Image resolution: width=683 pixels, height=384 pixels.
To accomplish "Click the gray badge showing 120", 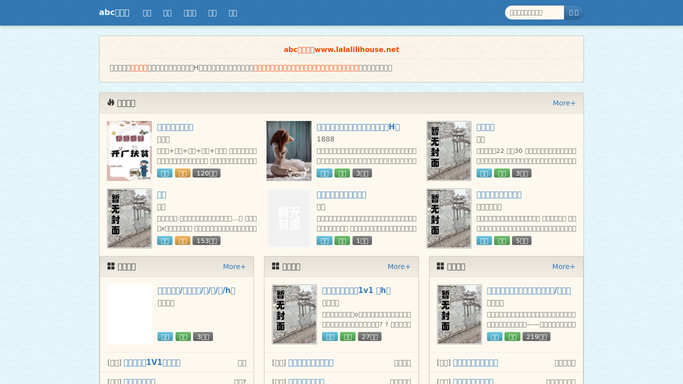I will coord(206,173).
